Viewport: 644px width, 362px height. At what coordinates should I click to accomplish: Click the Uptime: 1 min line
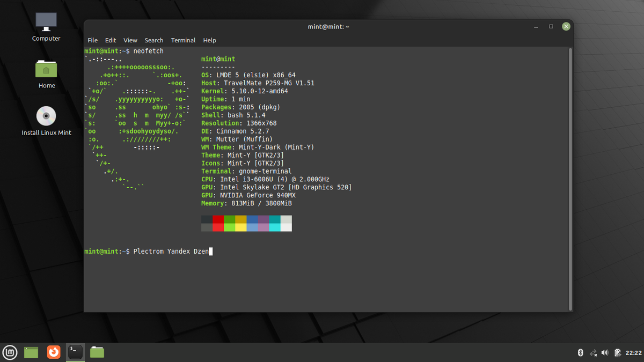coord(226,99)
